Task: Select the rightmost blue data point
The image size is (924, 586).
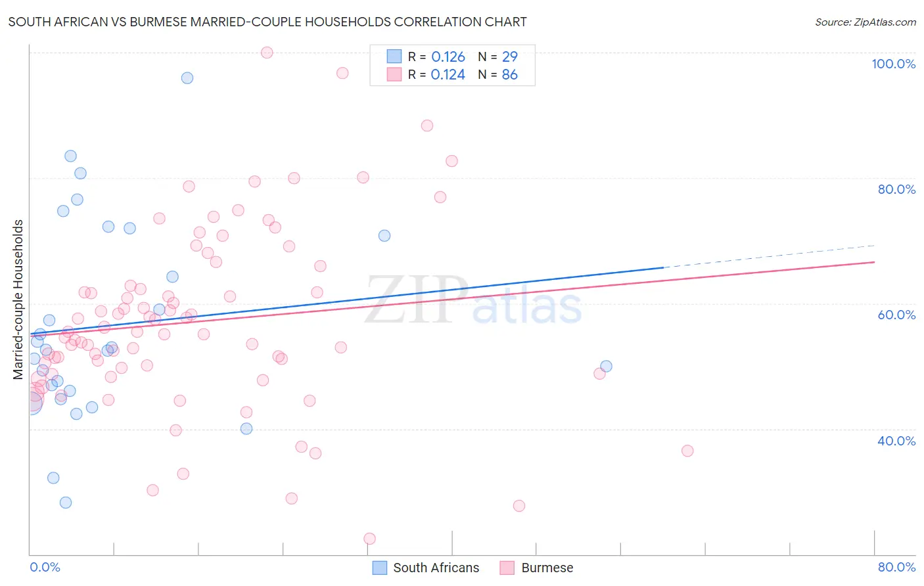Action: click(606, 367)
